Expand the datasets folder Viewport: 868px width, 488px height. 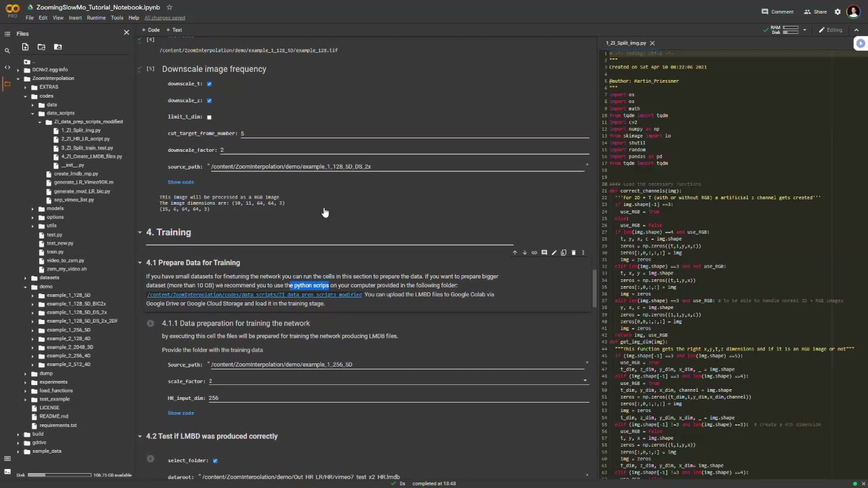pyautogui.click(x=25, y=278)
